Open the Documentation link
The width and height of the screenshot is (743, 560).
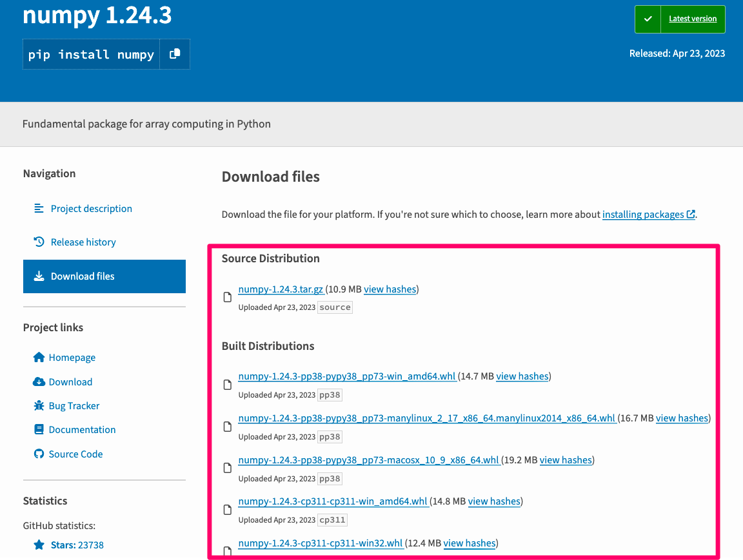82,430
